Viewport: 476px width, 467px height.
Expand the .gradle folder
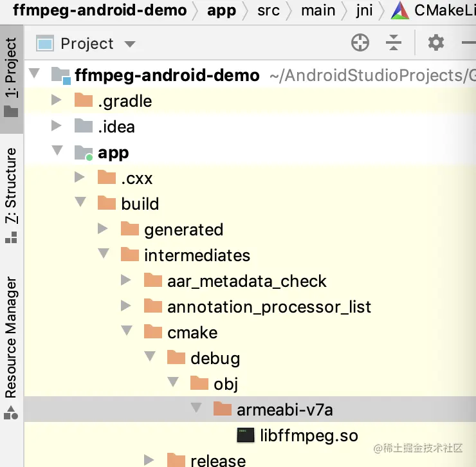pos(57,100)
